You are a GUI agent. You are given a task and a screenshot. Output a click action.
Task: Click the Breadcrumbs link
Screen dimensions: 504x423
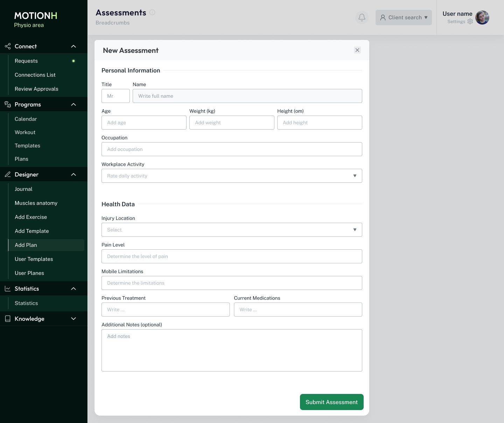point(113,23)
